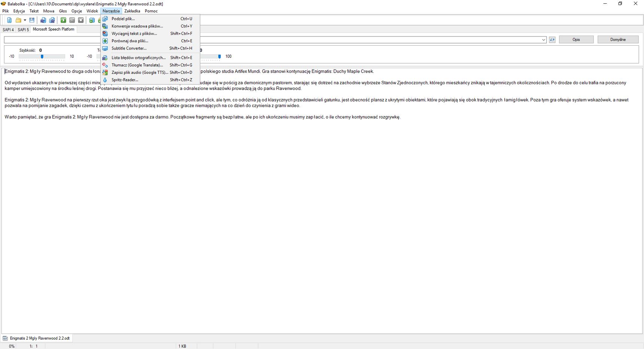Viewport: 644px width, 349px height.
Task: Select Porównaj dwa pliki... entry
Action: (x=150, y=41)
